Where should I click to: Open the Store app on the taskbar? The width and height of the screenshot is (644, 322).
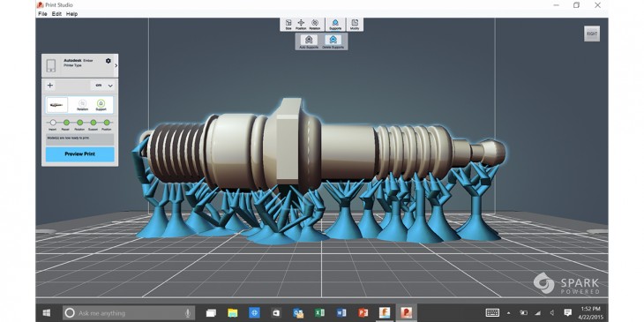(x=276, y=313)
